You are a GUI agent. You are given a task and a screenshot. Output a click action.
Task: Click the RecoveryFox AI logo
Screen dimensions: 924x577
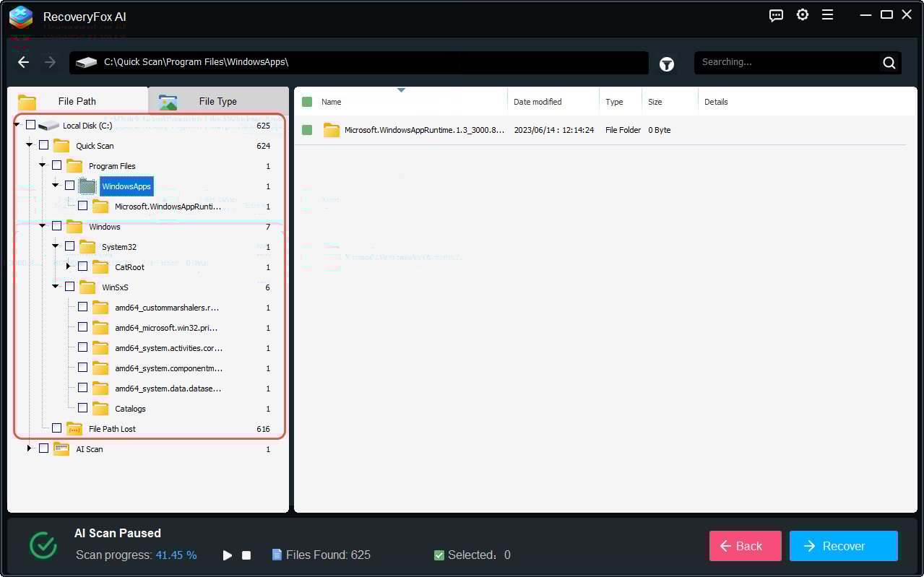coord(21,17)
